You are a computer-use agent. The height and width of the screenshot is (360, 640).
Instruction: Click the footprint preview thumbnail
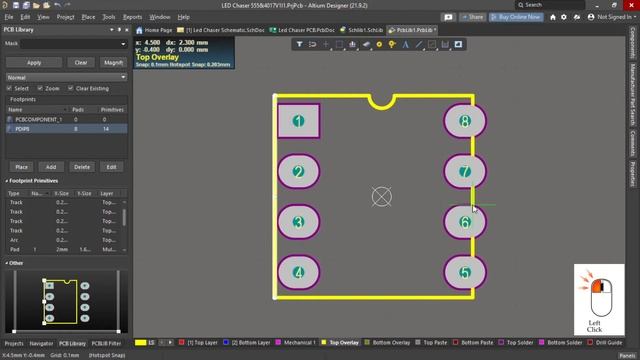click(x=66, y=301)
